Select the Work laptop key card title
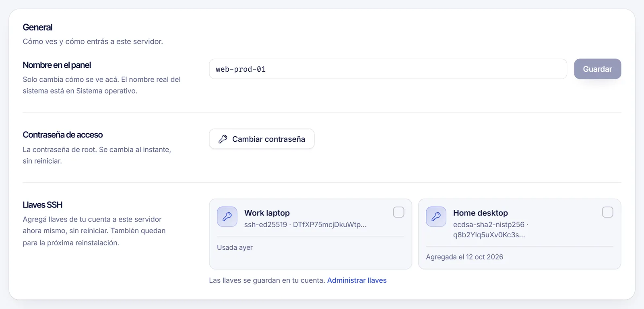Viewport: 644px width, 309px height. pos(267,213)
